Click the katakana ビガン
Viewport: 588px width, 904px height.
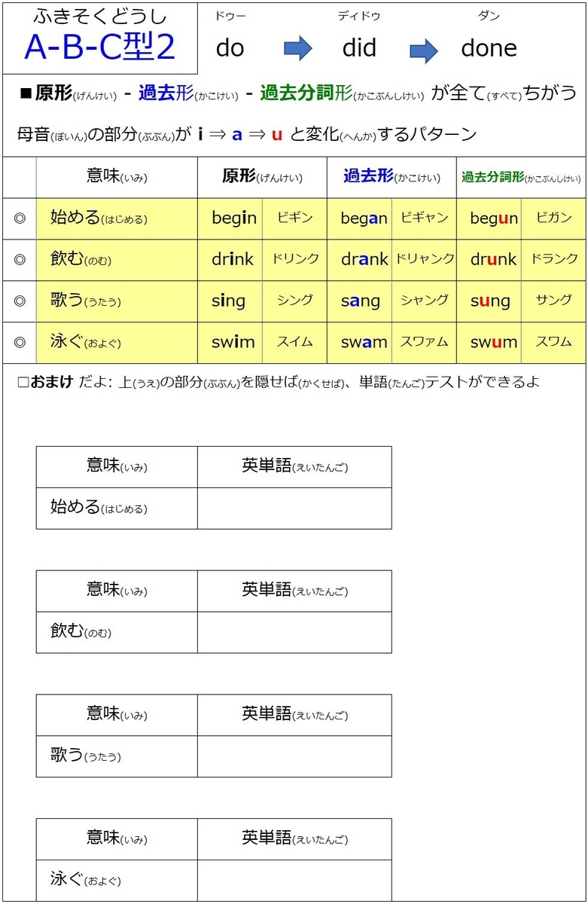[553, 218]
